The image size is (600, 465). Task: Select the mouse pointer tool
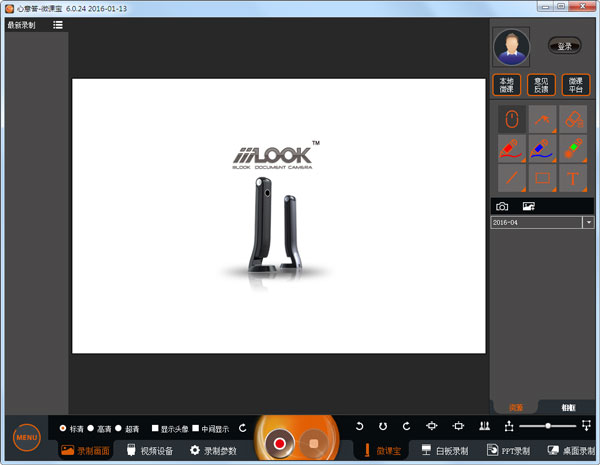[x=512, y=119]
